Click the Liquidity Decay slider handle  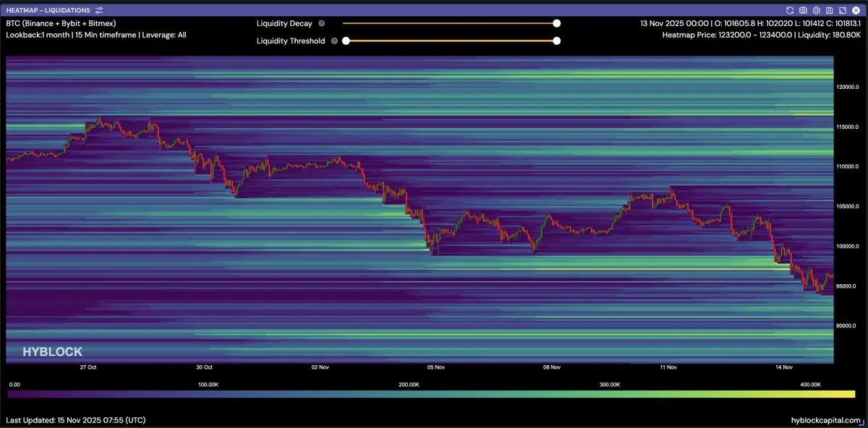click(556, 23)
